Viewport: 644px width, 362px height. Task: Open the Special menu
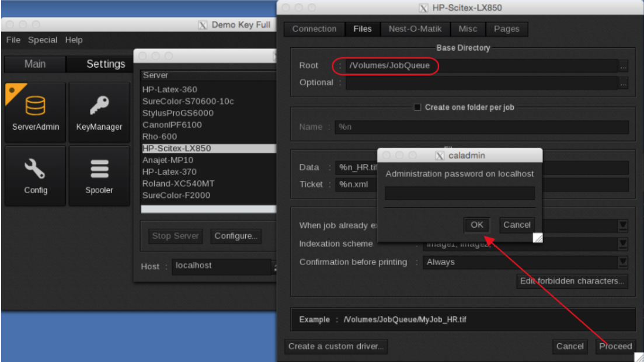point(43,40)
